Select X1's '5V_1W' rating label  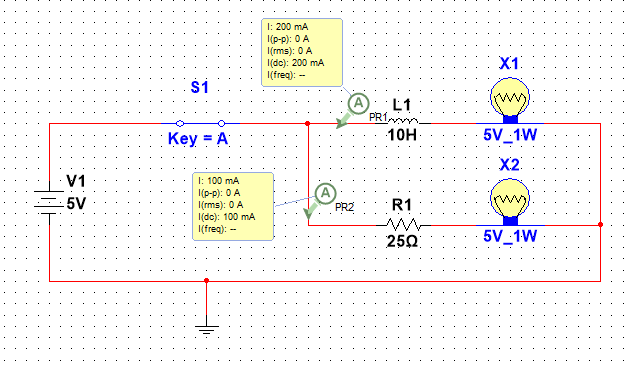510,135
